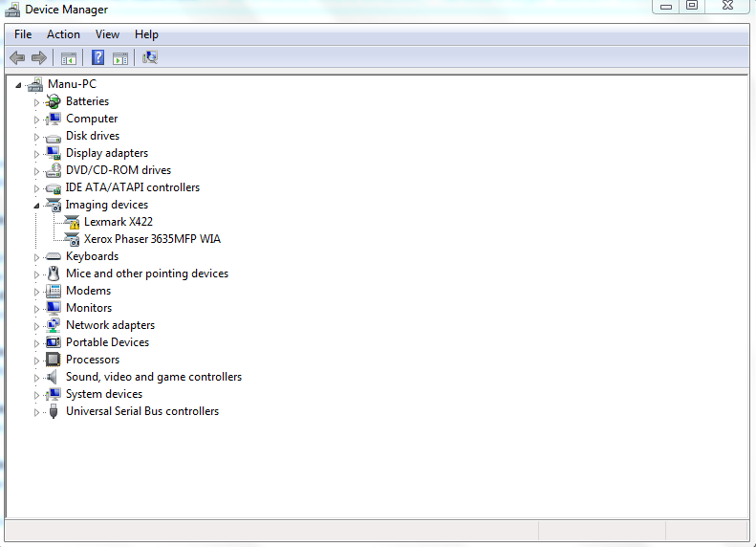
Task: Expand the Computer node arrow
Action: pyautogui.click(x=36, y=120)
